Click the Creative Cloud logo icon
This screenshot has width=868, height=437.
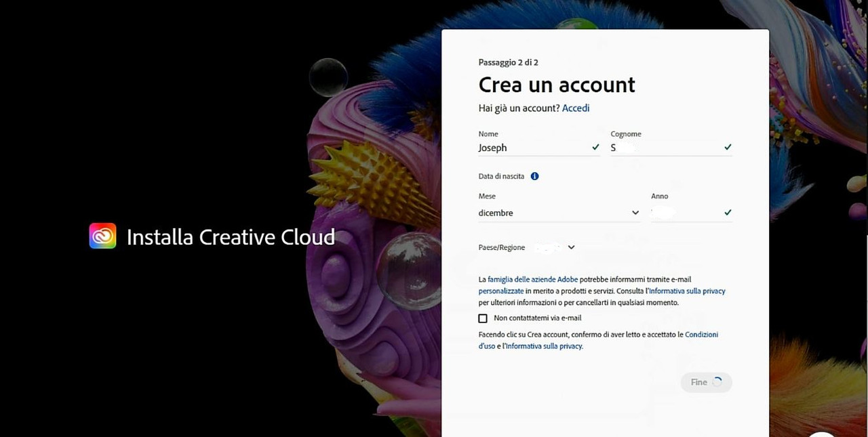tap(102, 236)
